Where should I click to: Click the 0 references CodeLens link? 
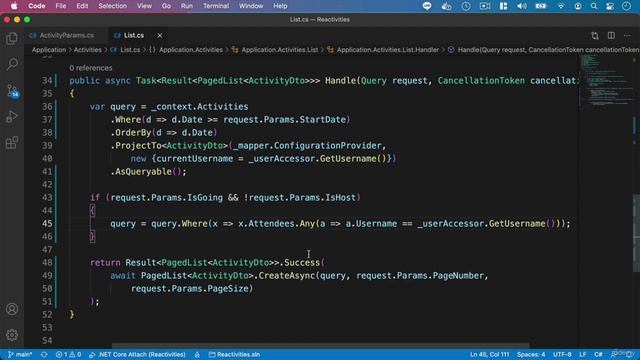point(91,68)
